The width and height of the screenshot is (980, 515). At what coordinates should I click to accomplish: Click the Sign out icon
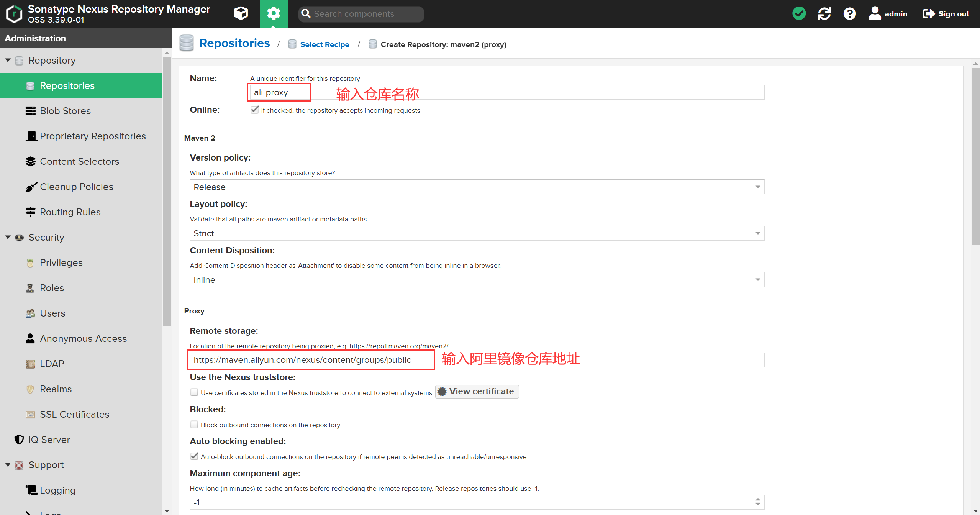coord(928,14)
